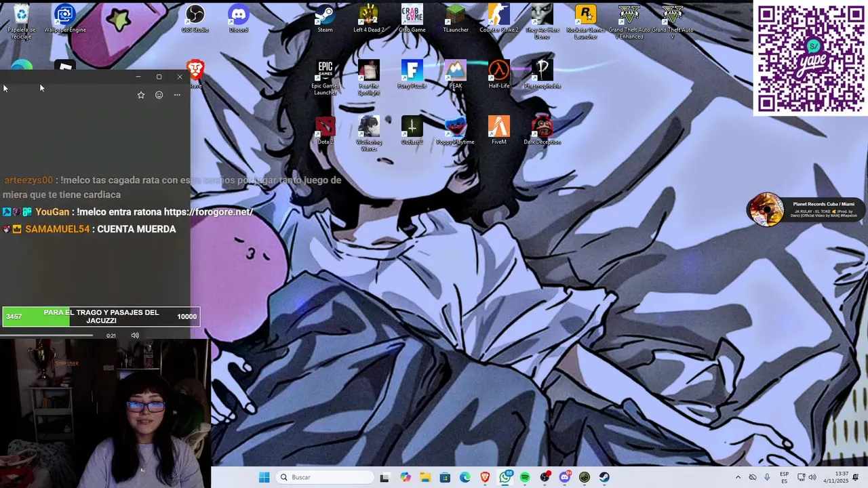Screen dimensions: 868x488
Task: Open the Wuthering Waves shortcut
Action: 369,134
